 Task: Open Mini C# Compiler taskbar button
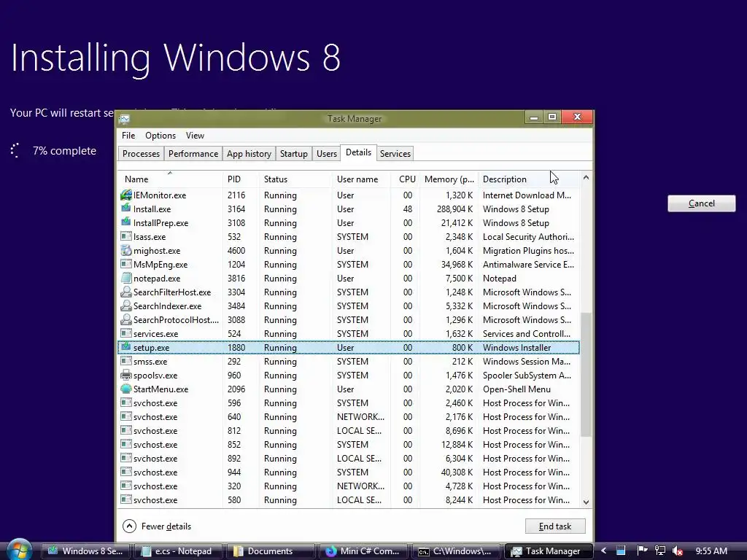(x=363, y=551)
